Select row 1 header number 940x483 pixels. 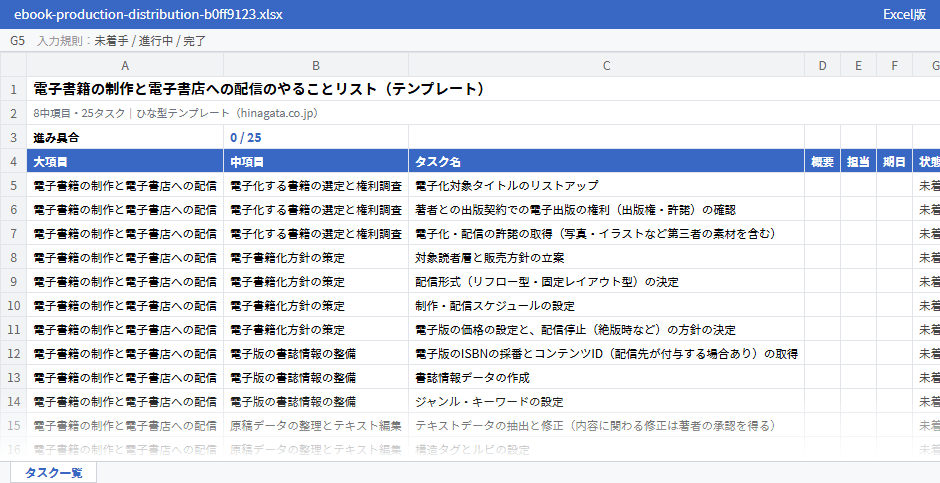[13, 89]
